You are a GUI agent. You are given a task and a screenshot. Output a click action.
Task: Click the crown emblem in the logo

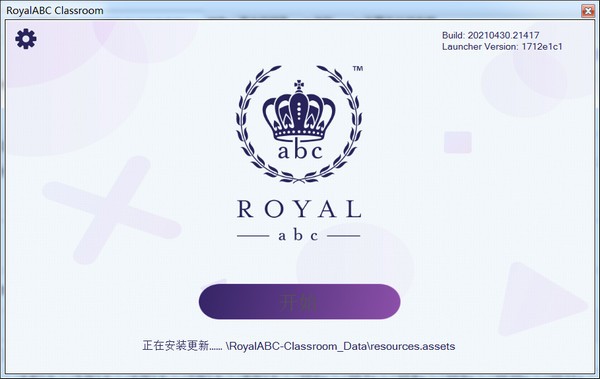299,111
